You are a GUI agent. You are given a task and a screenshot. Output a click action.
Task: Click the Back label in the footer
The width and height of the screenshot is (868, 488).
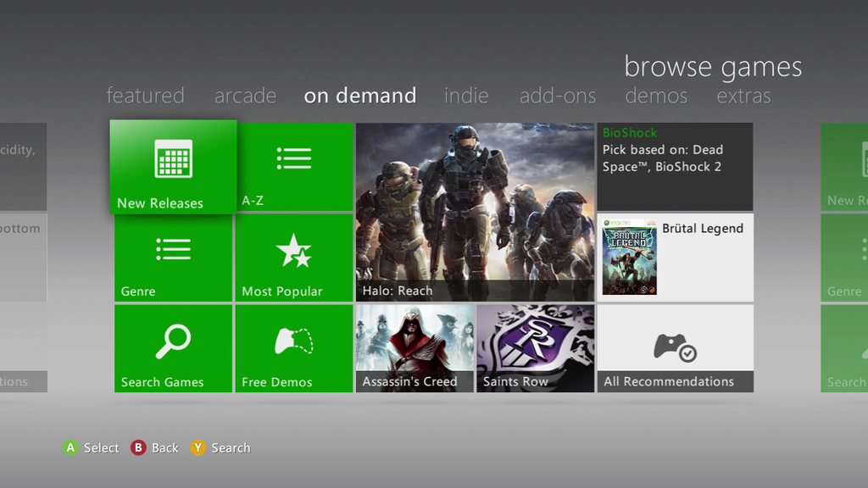[165, 447]
